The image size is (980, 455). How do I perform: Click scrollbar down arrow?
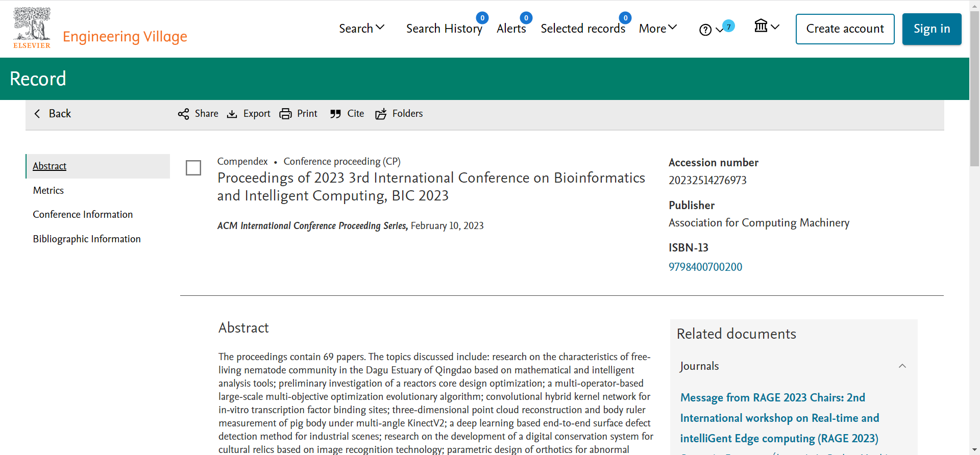[x=975, y=450]
